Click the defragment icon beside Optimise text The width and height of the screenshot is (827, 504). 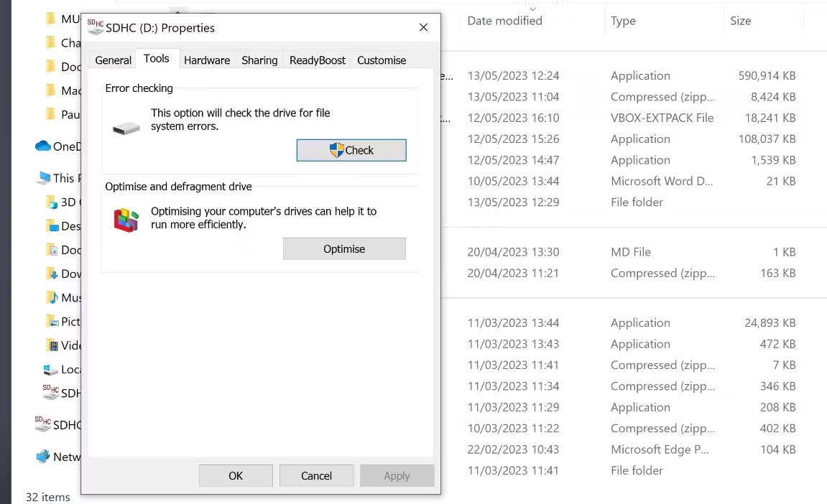126,219
